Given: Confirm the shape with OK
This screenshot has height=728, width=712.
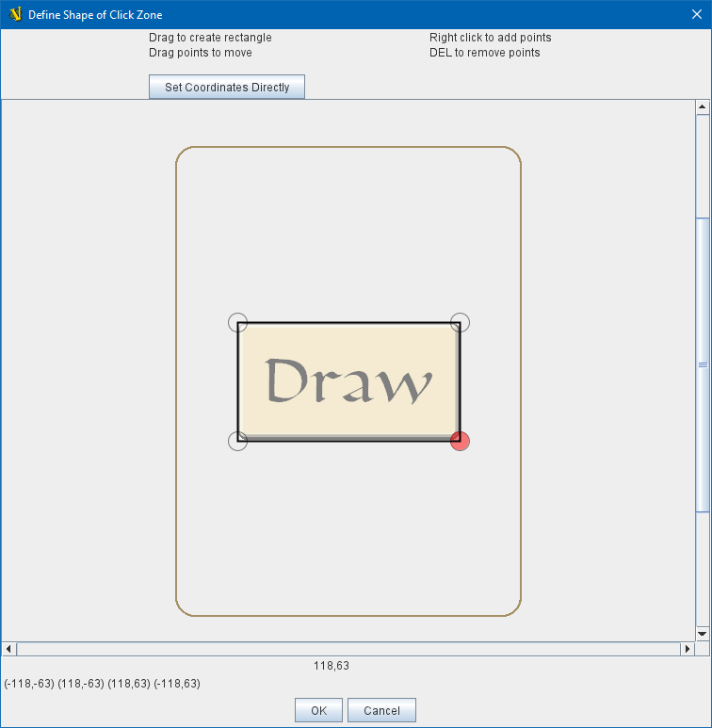Looking at the screenshot, I should 318,710.
